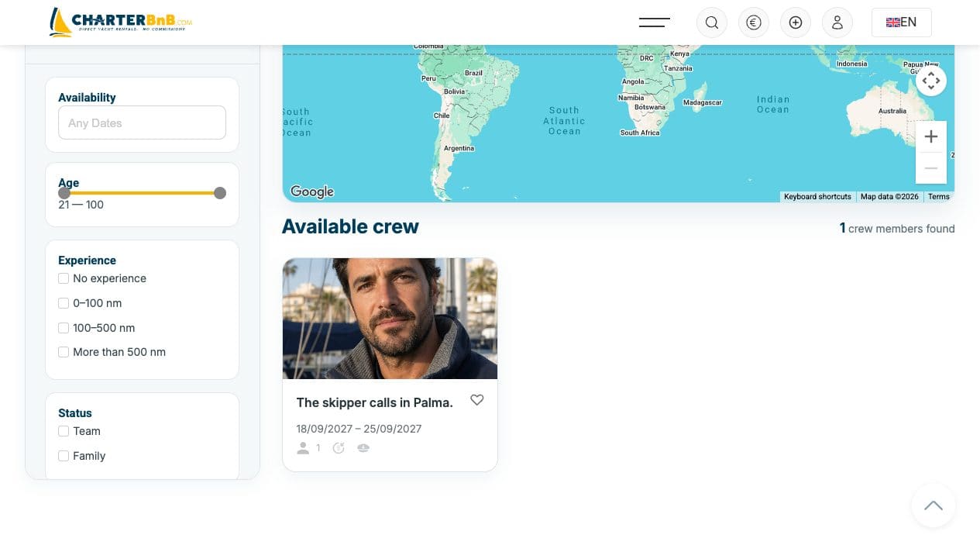Screen dimensions: 980x552
Task: Zoom in on the map
Action: click(931, 136)
